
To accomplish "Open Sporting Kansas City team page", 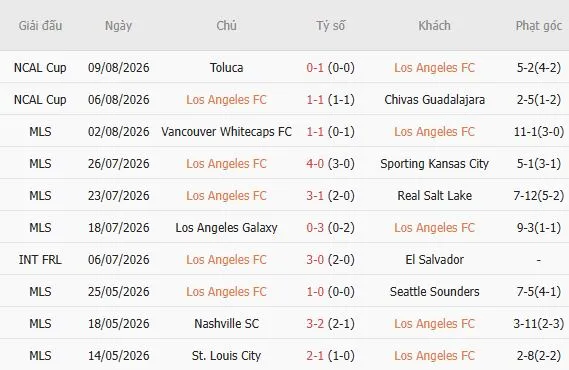I will (434, 164).
